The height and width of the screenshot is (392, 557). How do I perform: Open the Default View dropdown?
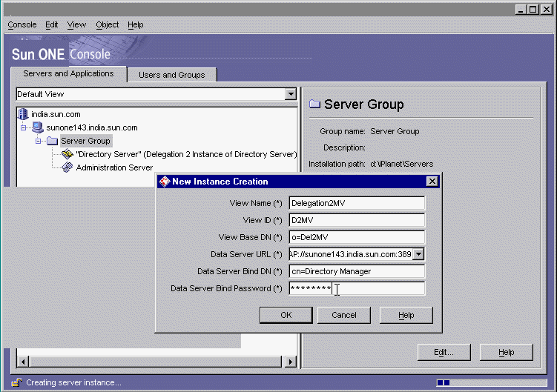coord(291,94)
